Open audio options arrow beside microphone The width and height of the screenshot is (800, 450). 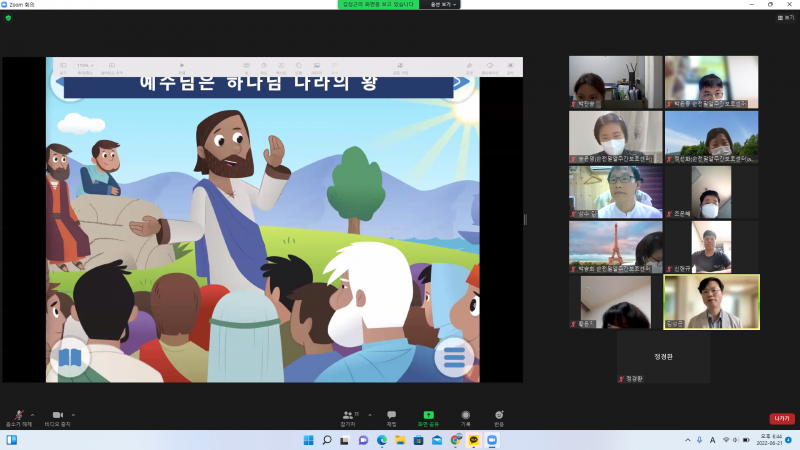(x=33, y=415)
